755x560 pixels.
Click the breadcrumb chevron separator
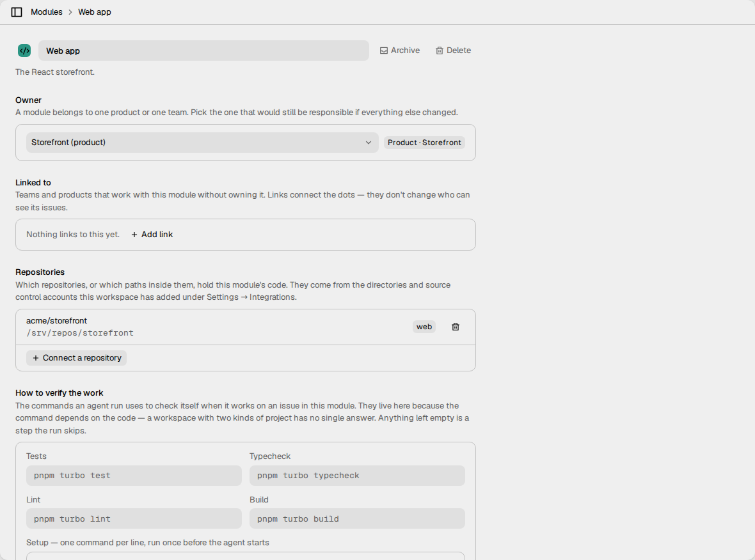coord(70,12)
